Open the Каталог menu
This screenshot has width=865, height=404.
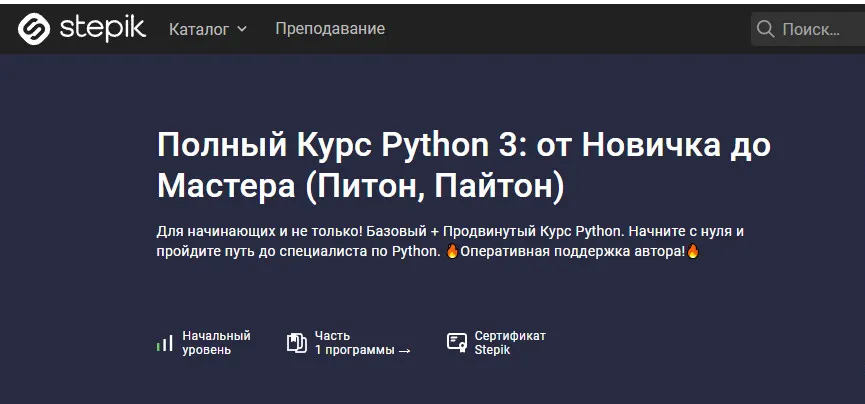199,29
